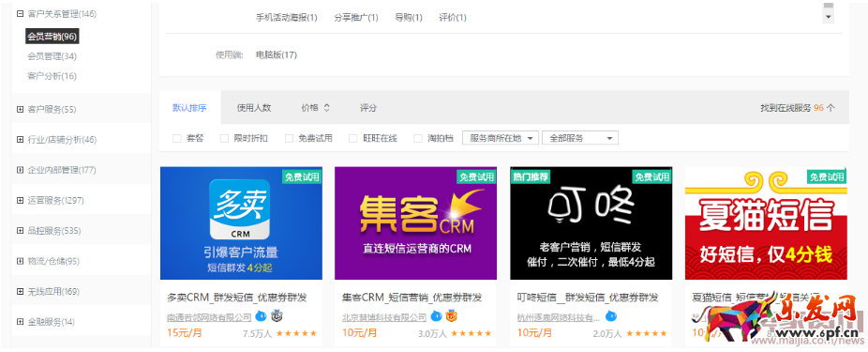Click the scrollbar down arrow in filter panel
Image resolution: width=868 pixels, height=352 pixels.
(828, 17)
